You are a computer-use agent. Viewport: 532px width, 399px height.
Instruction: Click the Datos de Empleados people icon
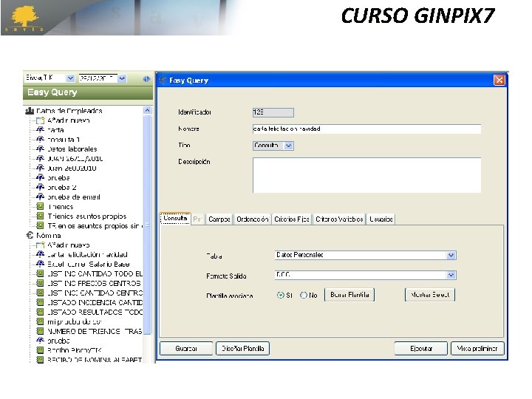click(x=30, y=111)
